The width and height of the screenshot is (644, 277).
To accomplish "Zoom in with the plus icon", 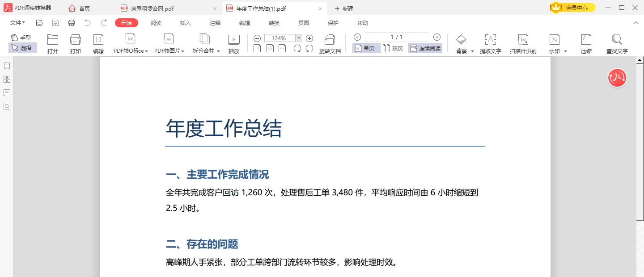I will click(309, 38).
